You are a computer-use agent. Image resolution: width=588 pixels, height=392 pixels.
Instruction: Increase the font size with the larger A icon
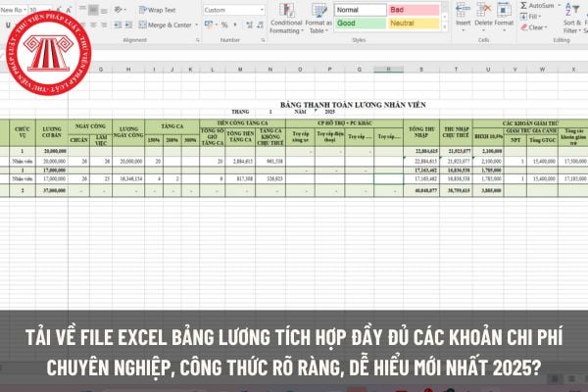click(59, 10)
